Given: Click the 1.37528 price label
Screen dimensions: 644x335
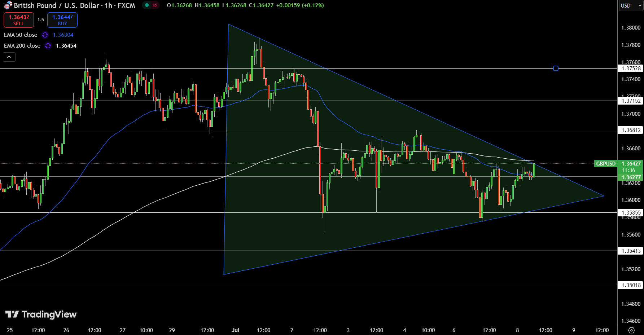Looking at the screenshot, I should [x=631, y=69].
